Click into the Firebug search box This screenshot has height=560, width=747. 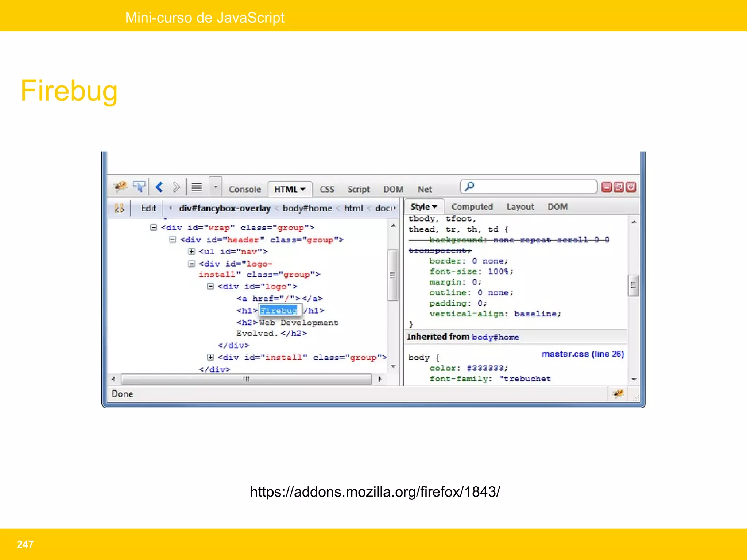coord(529,187)
